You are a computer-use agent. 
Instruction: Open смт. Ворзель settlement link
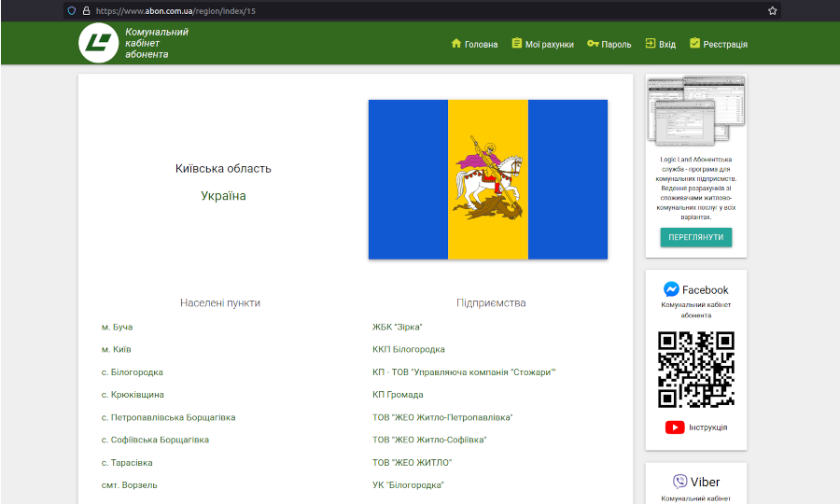click(129, 485)
